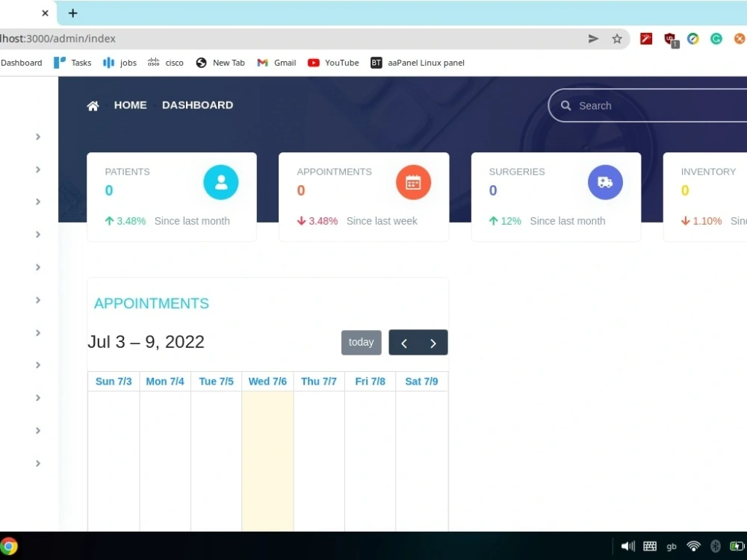
Task: Click the home icon in breadcrumb
Action: pyautogui.click(x=93, y=106)
